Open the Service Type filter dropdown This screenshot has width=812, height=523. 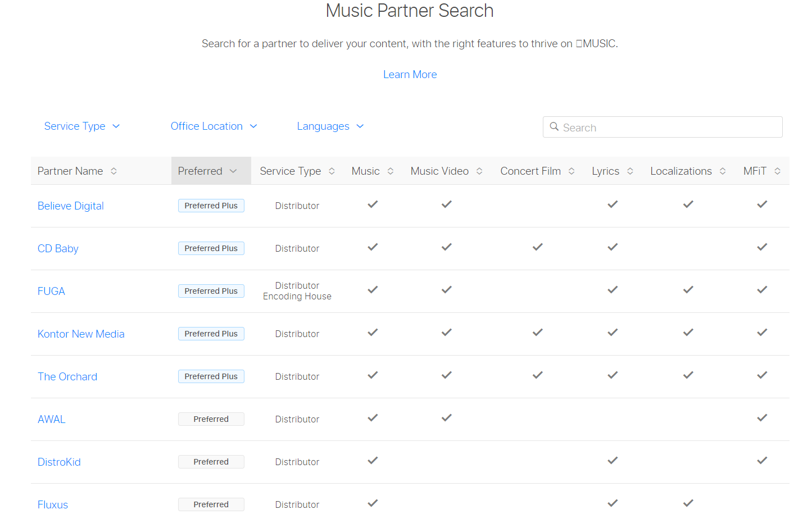pyautogui.click(x=82, y=126)
